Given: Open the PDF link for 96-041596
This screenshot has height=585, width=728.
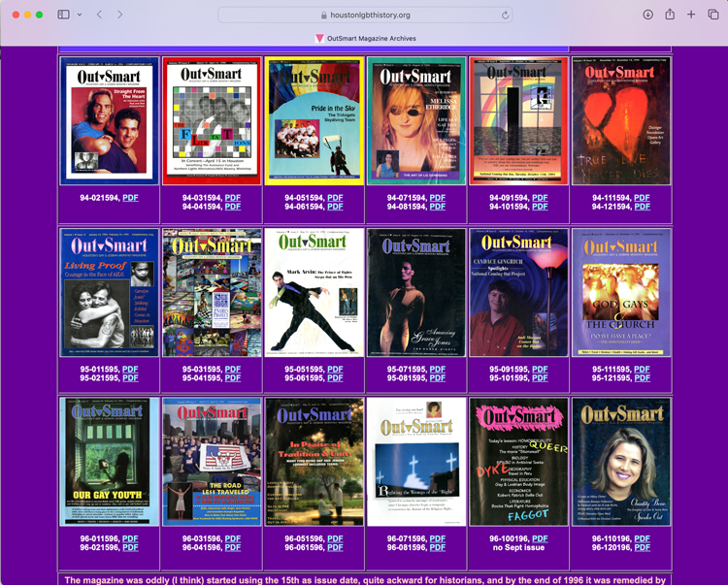Looking at the screenshot, I should 233,547.
